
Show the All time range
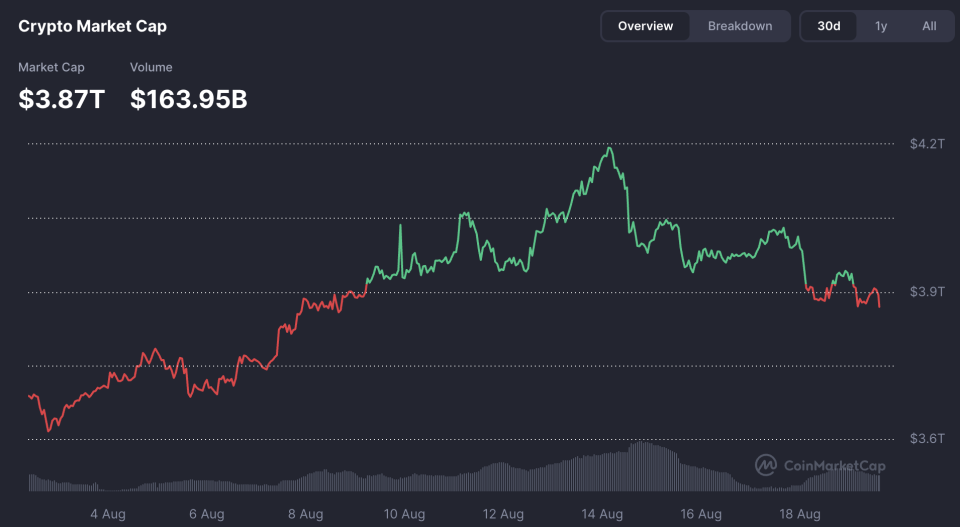[929, 26]
